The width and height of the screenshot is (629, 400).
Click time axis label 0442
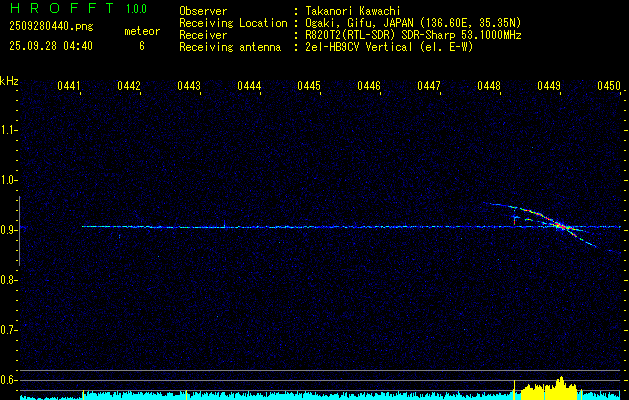click(129, 86)
